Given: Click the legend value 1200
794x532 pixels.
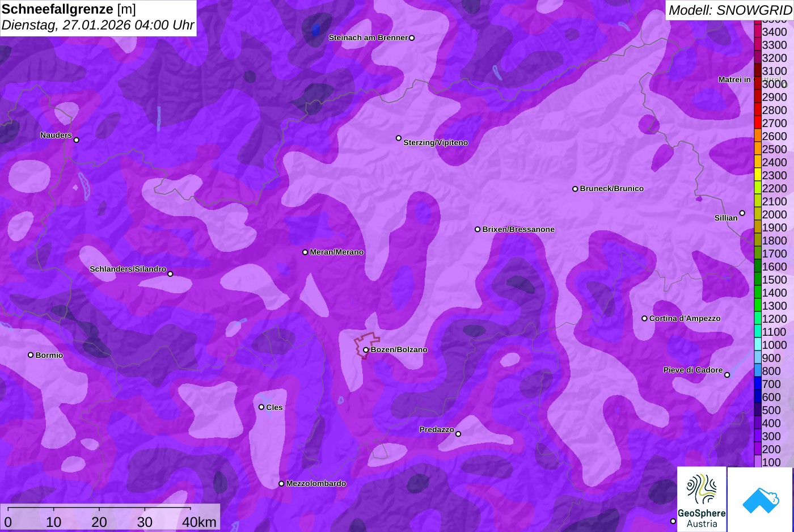Looking at the screenshot, I should [775, 319].
